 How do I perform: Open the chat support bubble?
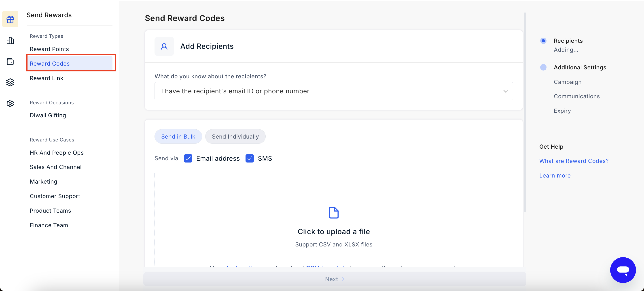623,270
